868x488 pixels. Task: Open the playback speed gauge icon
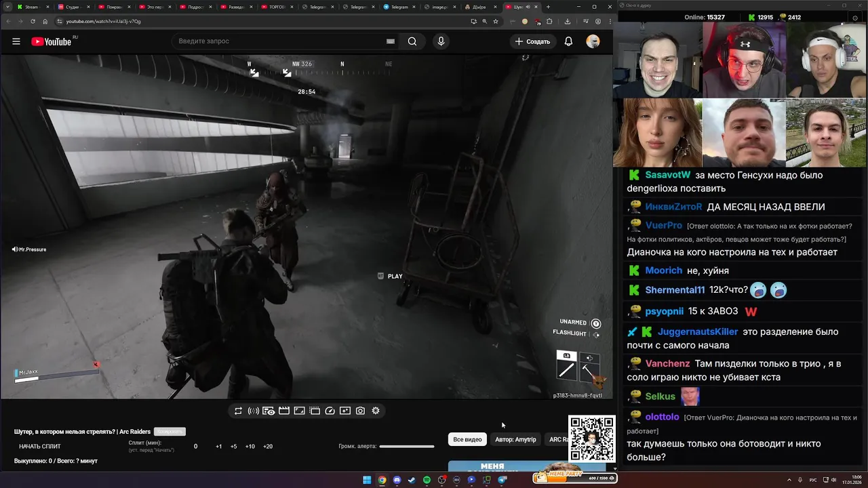330,411
